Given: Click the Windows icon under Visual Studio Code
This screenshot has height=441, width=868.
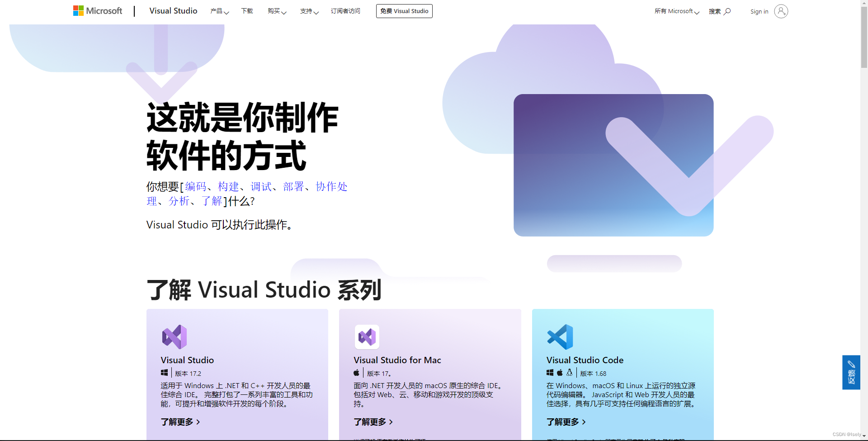Looking at the screenshot, I should pos(550,373).
